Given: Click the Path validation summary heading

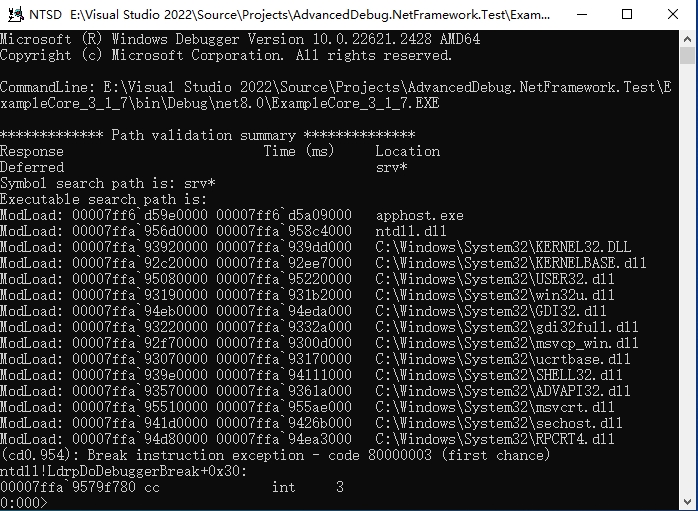Looking at the screenshot, I should click(208, 135).
